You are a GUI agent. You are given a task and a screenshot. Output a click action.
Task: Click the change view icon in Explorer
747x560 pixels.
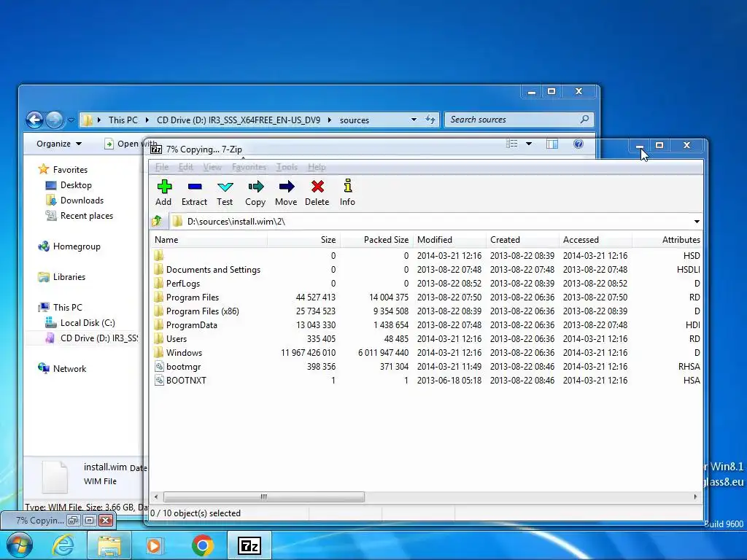pos(511,144)
